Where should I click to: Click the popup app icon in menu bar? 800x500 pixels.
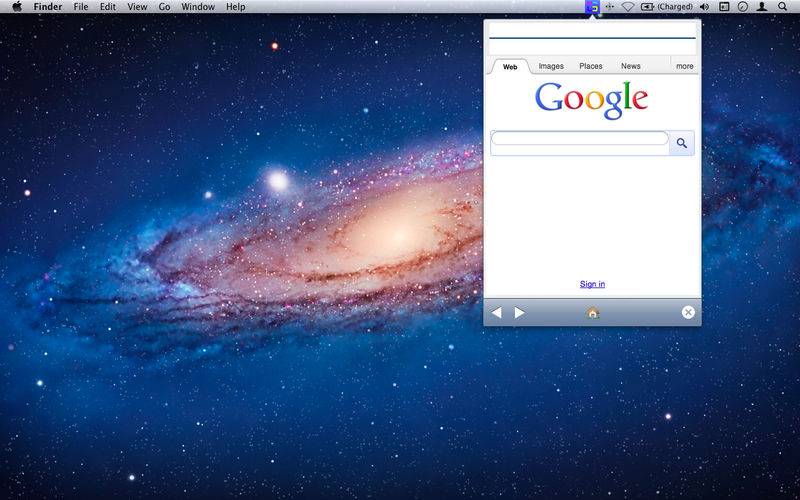coord(592,7)
